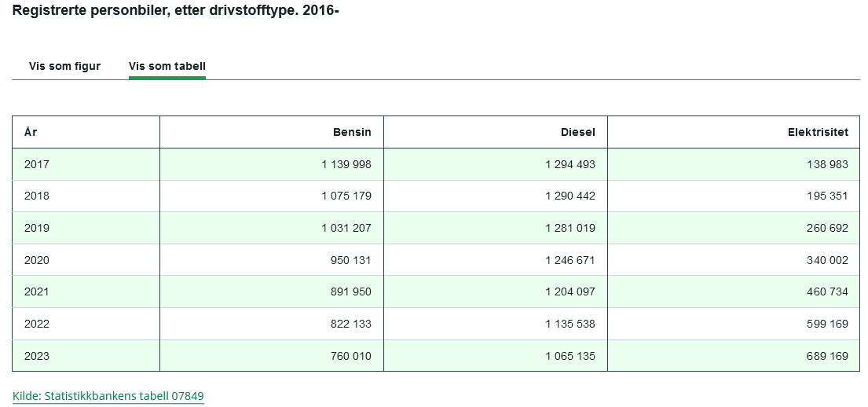This screenshot has width=868, height=407.
Task: Select the 2023 row year cell
Action: coord(86,355)
